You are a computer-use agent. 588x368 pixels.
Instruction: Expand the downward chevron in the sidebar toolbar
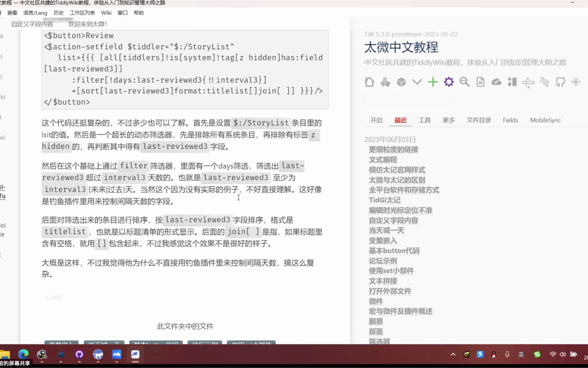tap(417, 82)
